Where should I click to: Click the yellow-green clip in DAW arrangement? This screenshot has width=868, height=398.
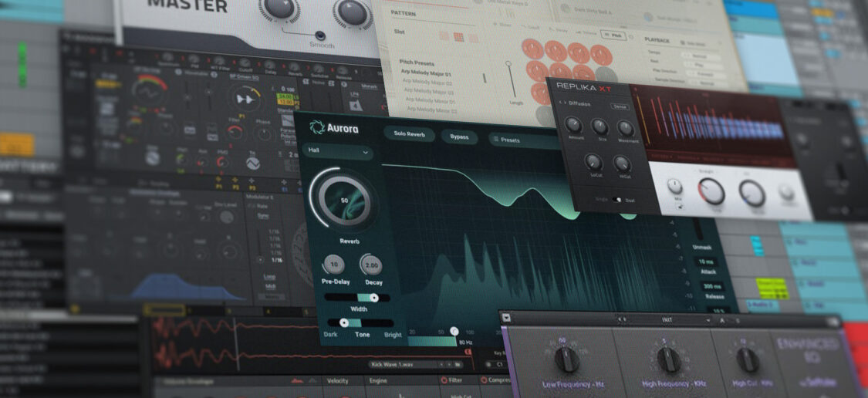click(x=772, y=288)
